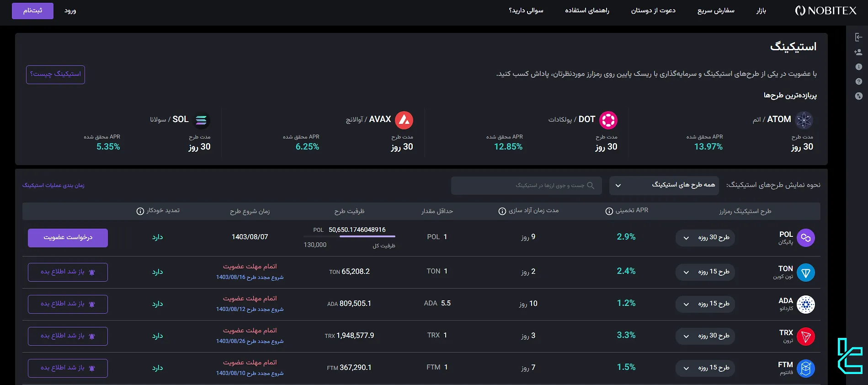868x385 pixels.
Task: Expand the FTM 15-day plan selector
Action: pos(705,368)
